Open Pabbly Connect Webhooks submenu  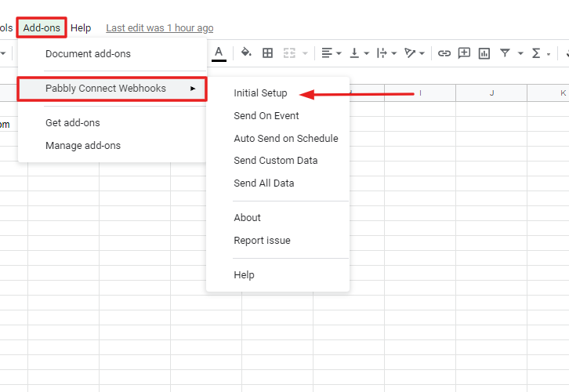click(x=112, y=89)
